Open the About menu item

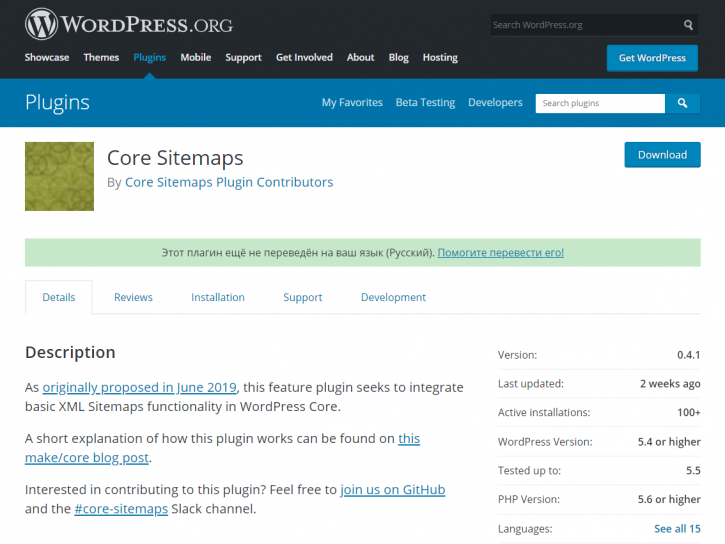pos(361,57)
